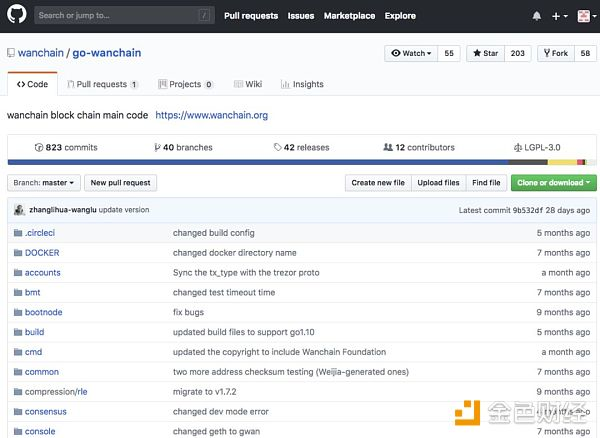Image resolution: width=600 pixels, height=438 pixels.
Task: Click the blue language breakdown bar
Action: point(258,162)
